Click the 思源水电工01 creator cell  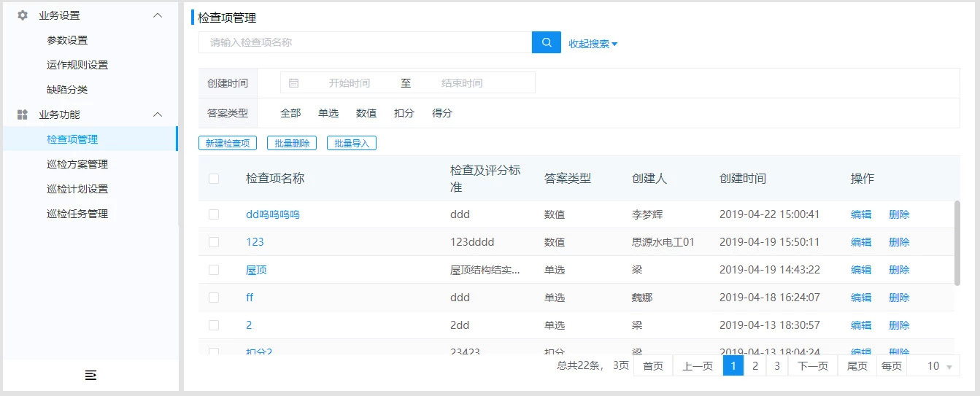point(663,242)
